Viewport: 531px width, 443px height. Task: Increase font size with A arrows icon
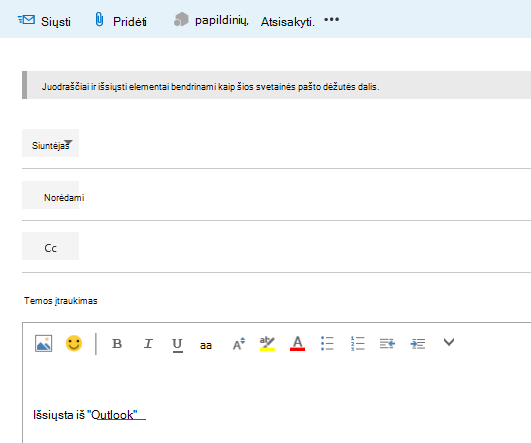(239, 344)
